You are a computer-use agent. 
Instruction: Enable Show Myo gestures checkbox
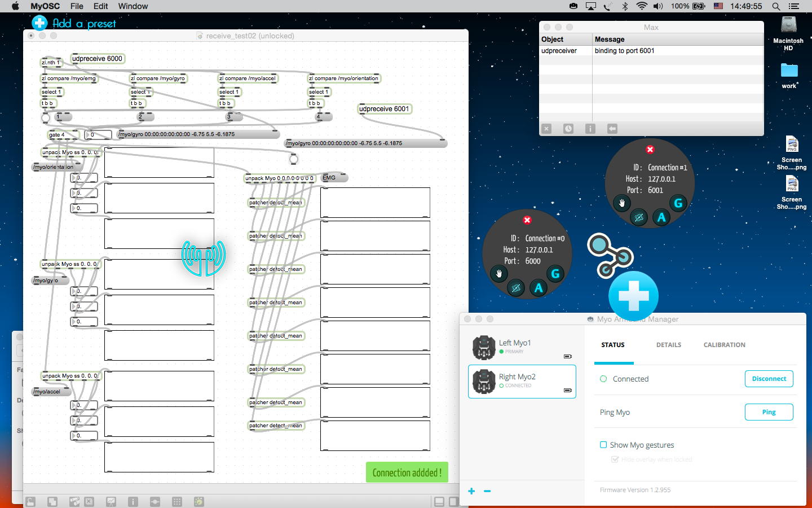pos(603,445)
